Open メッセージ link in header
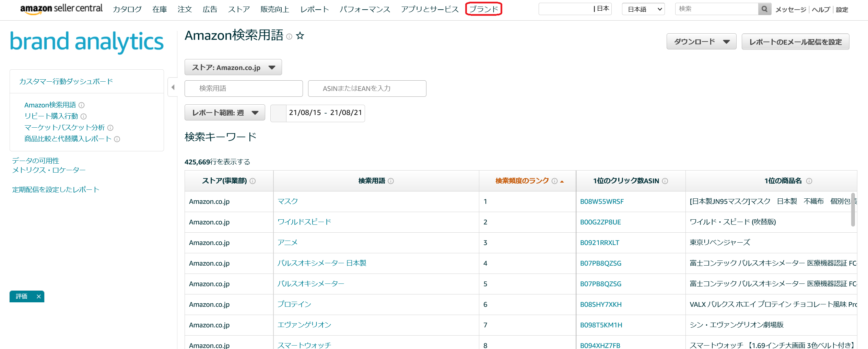The height and width of the screenshot is (349, 868). [x=791, y=10]
